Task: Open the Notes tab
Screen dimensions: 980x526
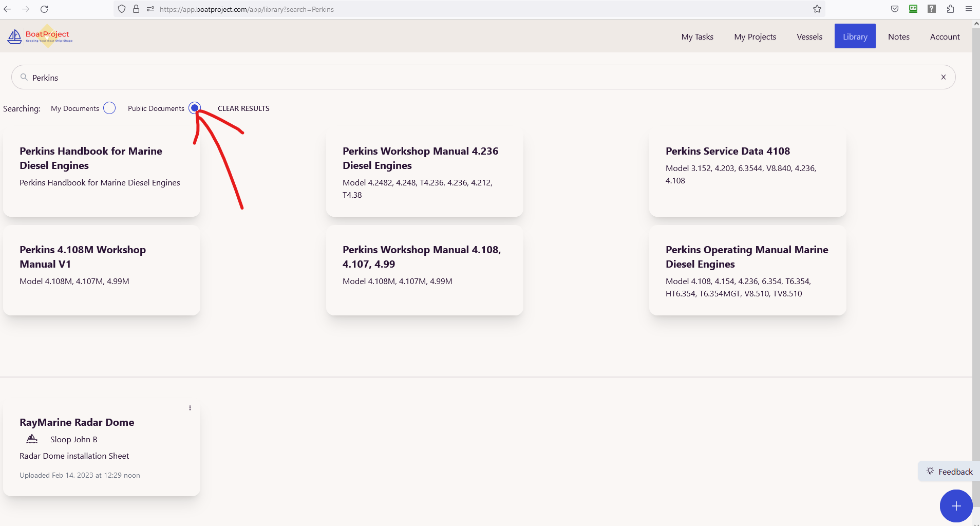Action: pyautogui.click(x=899, y=36)
